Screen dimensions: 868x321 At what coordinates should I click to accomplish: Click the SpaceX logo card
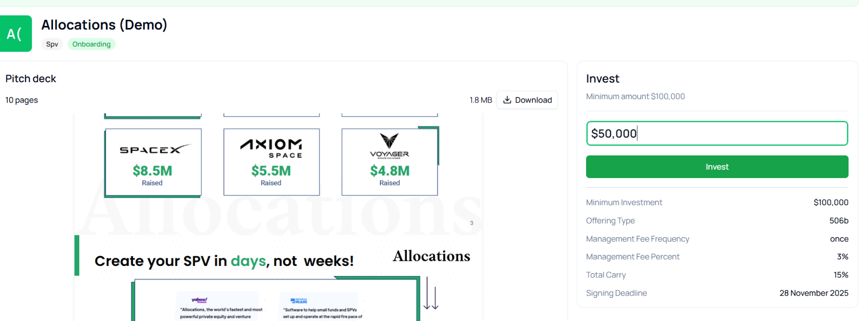(x=153, y=162)
